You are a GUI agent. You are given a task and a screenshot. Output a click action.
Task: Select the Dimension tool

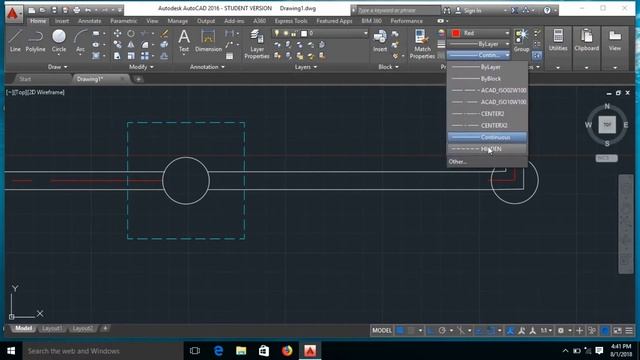pyautogui.click(x=208, y=41)
